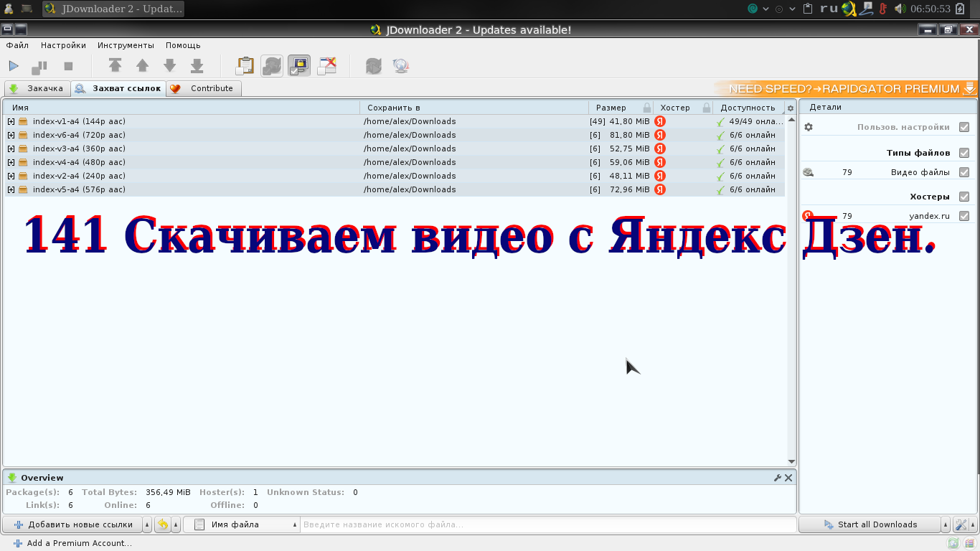Image resolution: width=980 pixels, height=551 pixels.
Task: Sort by Сохранить в column header
Action: tap(474, 108)
